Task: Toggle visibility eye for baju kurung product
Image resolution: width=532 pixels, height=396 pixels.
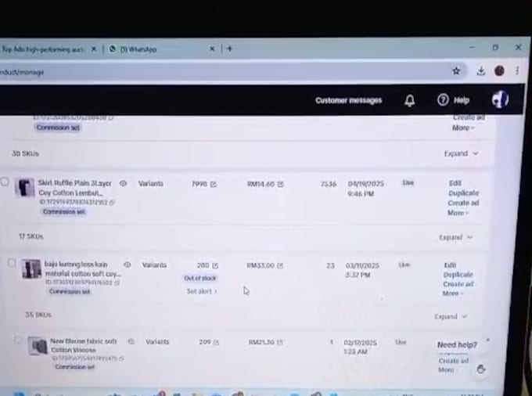Action: tap(128, 265)
